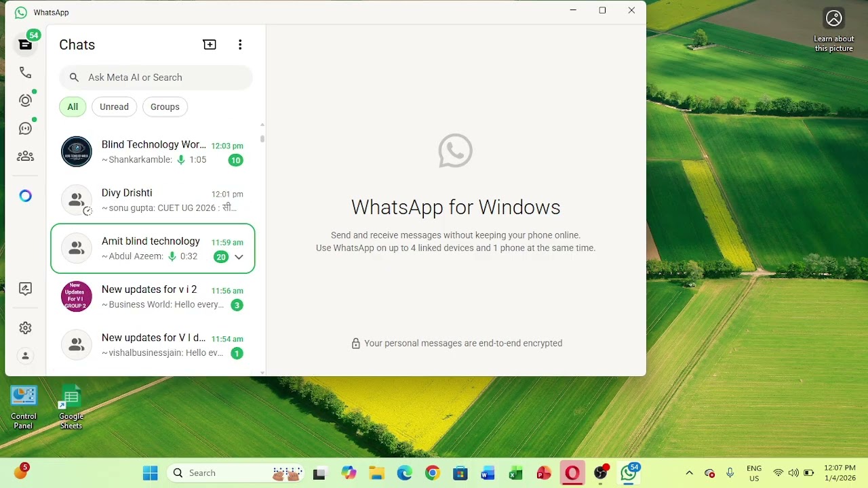This screenshot has width=868, height=488.
Task: Open the Communities icon
Action: click(x=25, y=156)
